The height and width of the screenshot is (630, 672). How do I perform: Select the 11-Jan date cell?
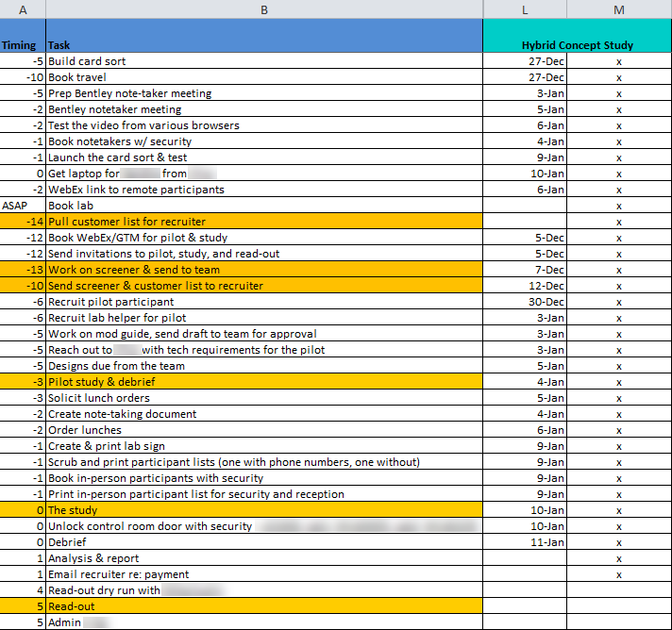pyautogui.click(x=525, y=542)
